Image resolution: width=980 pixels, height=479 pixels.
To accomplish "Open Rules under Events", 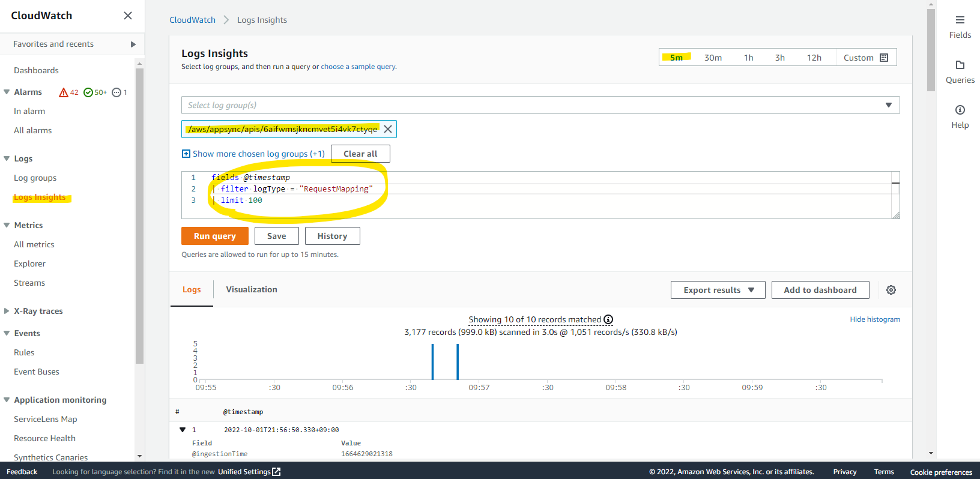I will click(x=24, y=352).
